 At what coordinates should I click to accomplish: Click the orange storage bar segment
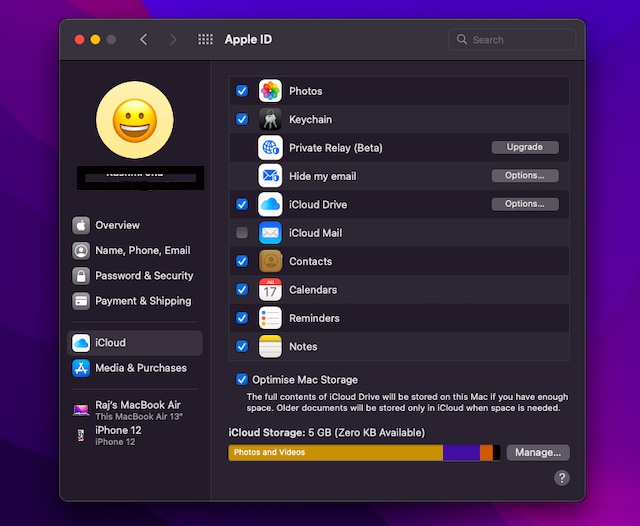tap(486, 453)
